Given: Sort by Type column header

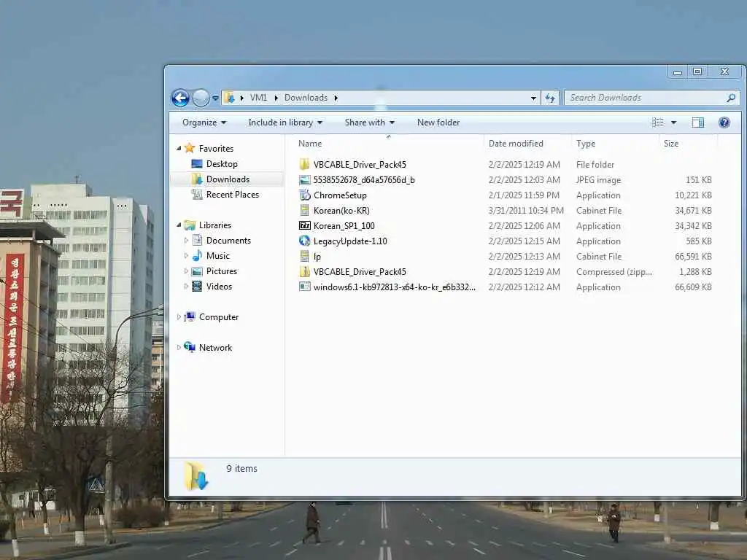Looking at the screenshot, I should [x=586, y=144].
